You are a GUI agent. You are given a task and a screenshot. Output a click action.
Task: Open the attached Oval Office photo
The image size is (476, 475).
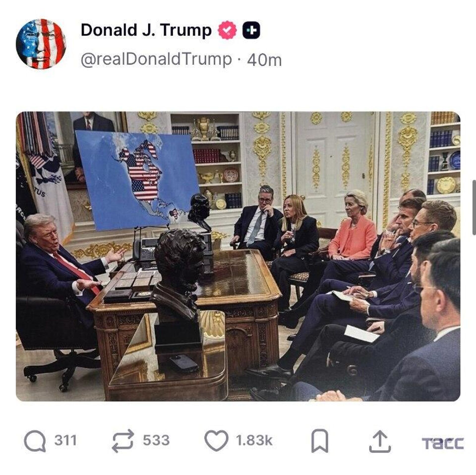238,256
